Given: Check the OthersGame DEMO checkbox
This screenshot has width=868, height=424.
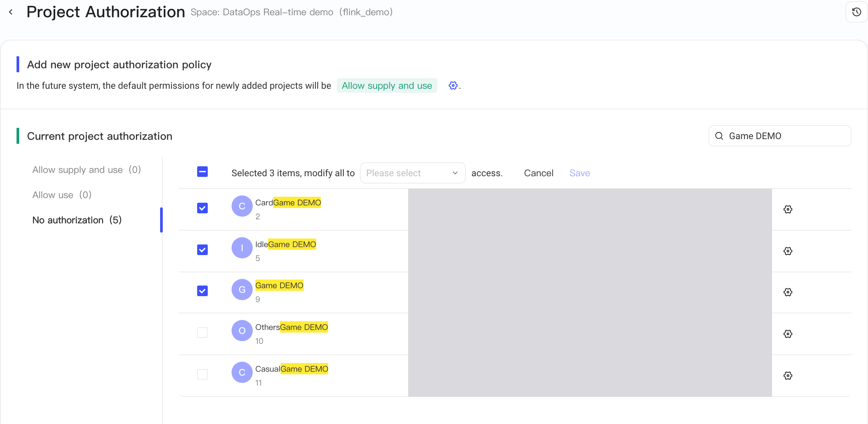Looking at the screenshot, I should coord(202,333).
